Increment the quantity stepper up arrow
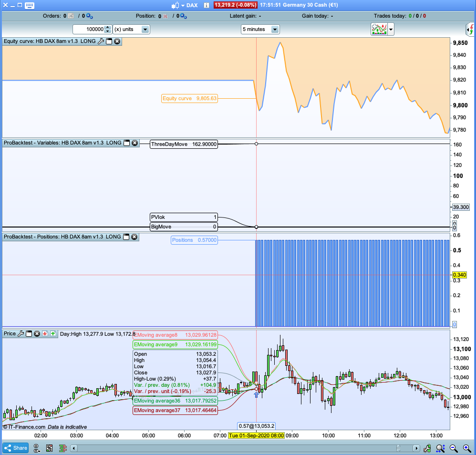Screen dimensions: 476x455 [x=108, y=27]
